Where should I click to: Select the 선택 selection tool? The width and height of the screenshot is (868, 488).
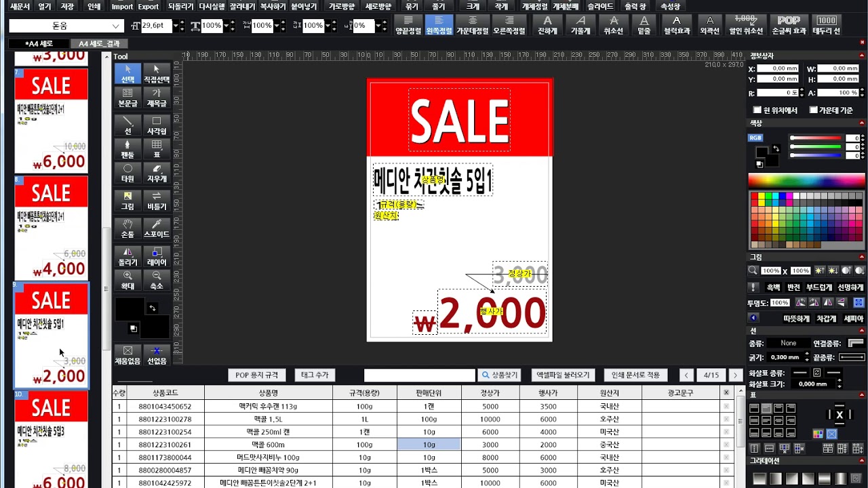[x=127, y=73]
